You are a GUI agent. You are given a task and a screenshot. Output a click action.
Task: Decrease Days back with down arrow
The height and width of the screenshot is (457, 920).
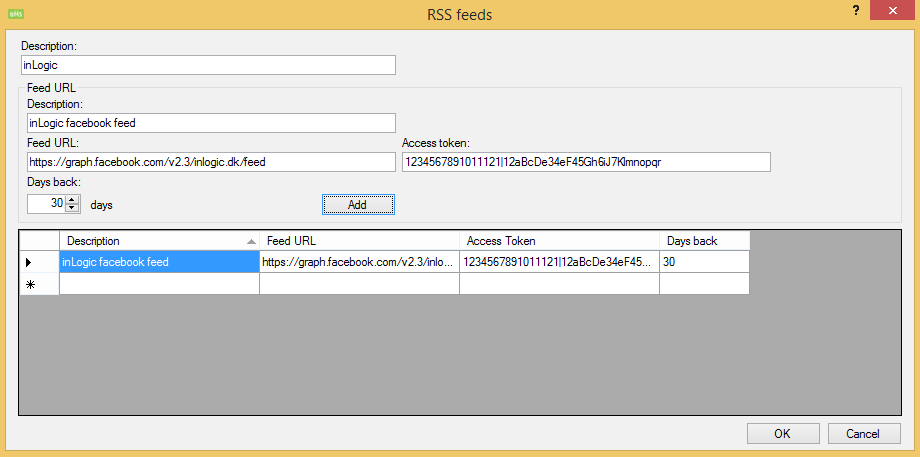pos(72,208)
